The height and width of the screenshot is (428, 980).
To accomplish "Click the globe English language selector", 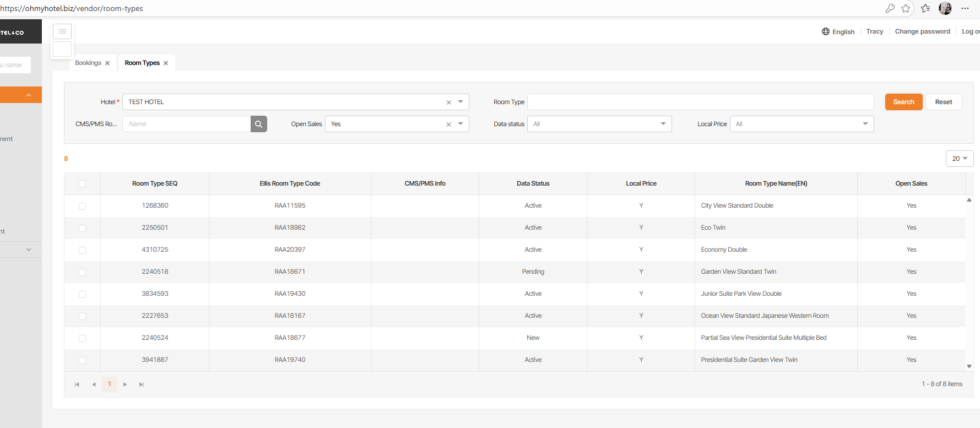I will 838,32.
